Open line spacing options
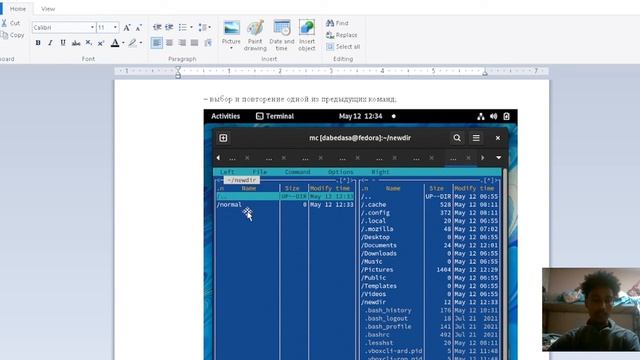The image size is (640, 360). coord(202,27)
